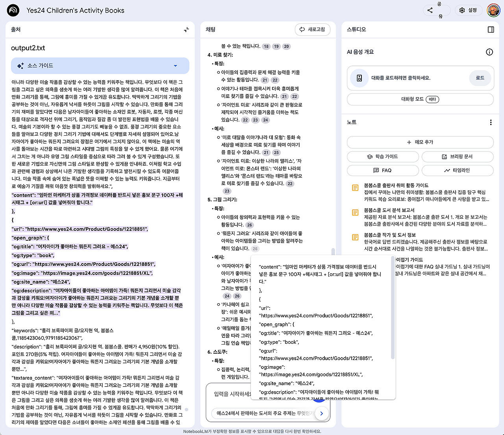Add a note using 메모 추가

coord(420,142)
